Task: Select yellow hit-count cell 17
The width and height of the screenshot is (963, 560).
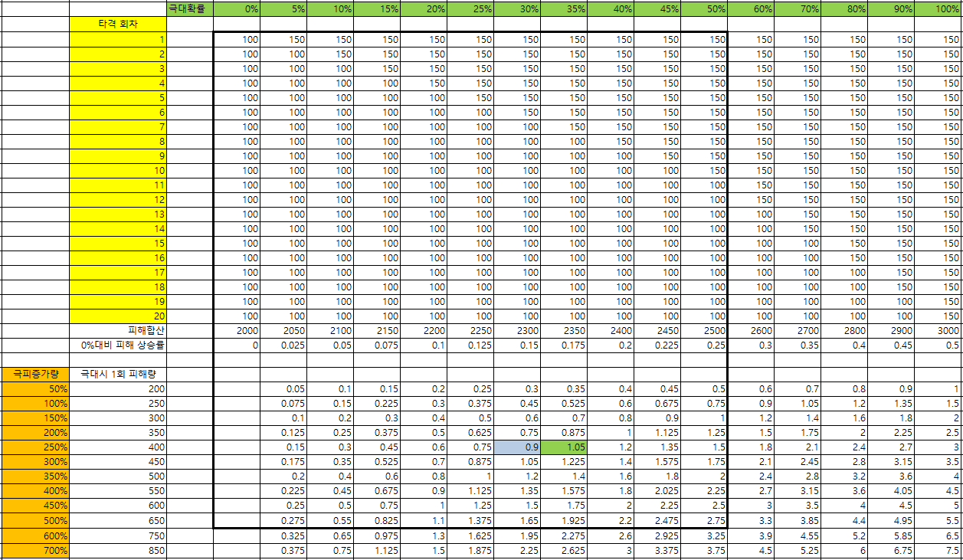Action: coord(118,272)
